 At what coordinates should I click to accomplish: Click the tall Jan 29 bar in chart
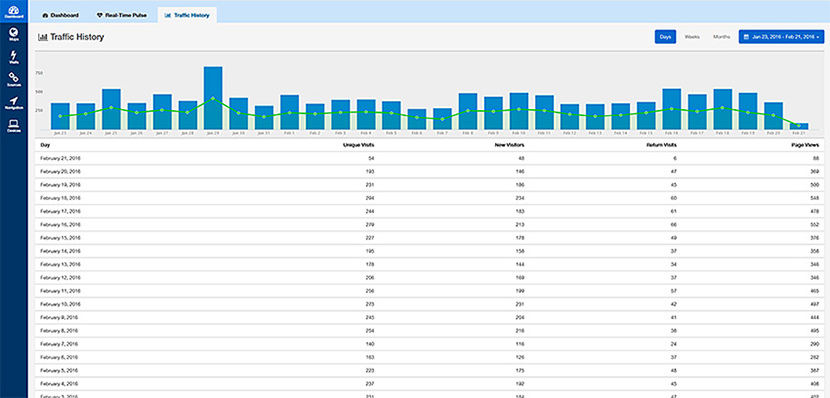pyautogui.click(x=213, y=98)
